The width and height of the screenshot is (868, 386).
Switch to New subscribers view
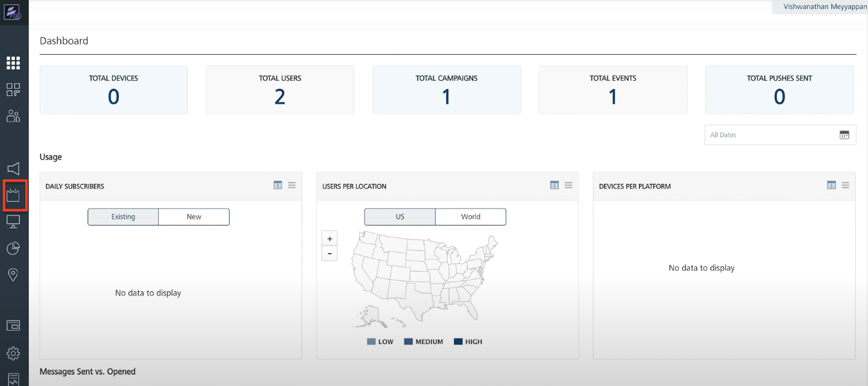(x=194, y=217)
